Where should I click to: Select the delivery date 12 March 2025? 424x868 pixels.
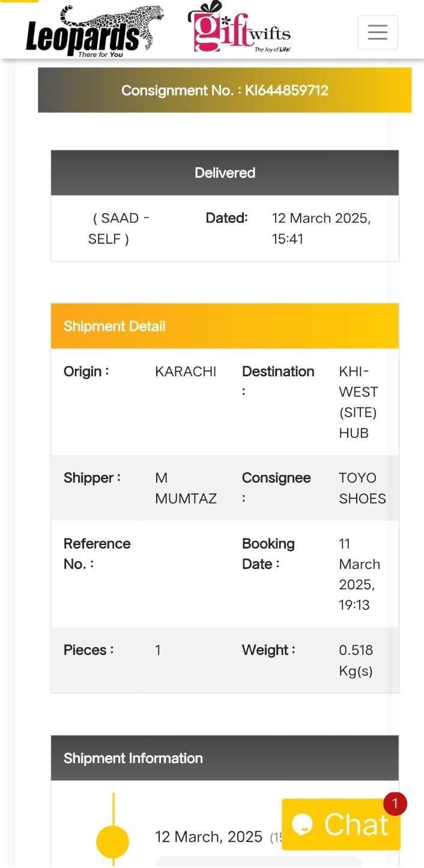click(321, 228)
